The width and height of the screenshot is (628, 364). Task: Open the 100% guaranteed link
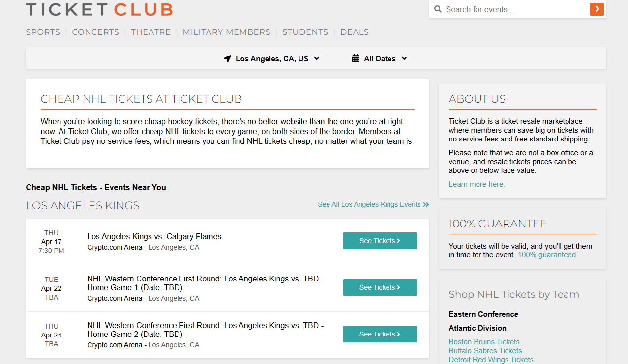[546, 255]
